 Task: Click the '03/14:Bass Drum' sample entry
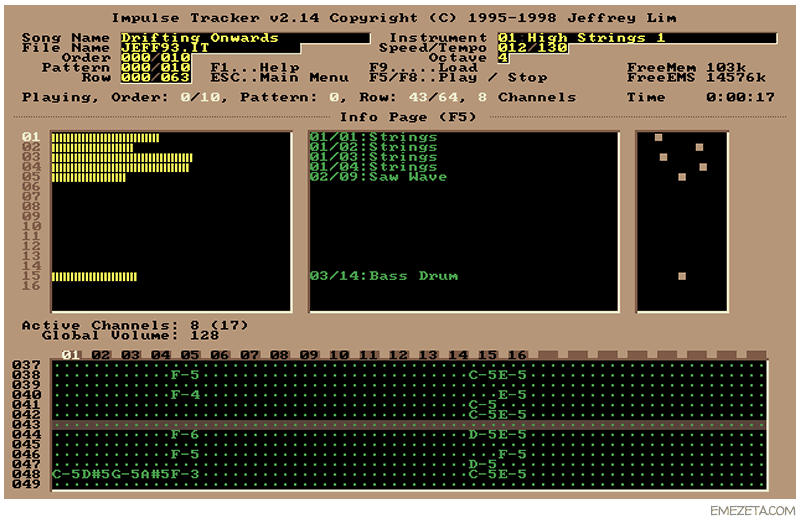(x=384, y=276)
